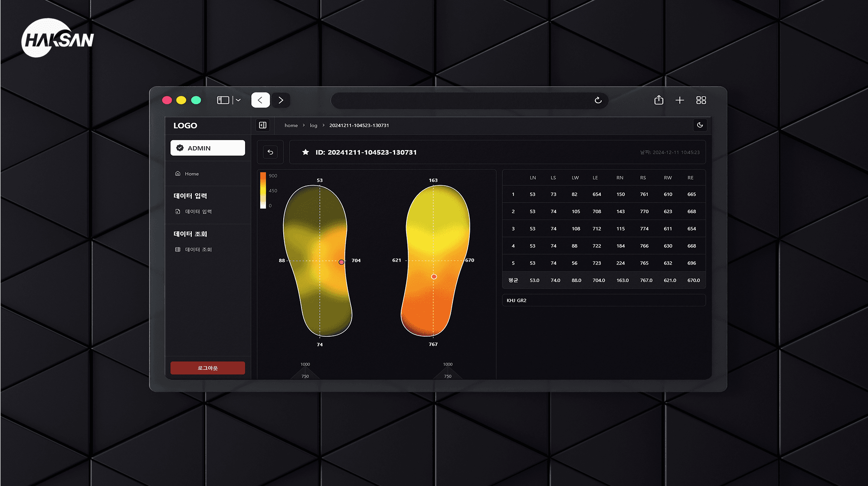
Task: Open the 데이터 조회 menu item
Action: pos(198,250)
